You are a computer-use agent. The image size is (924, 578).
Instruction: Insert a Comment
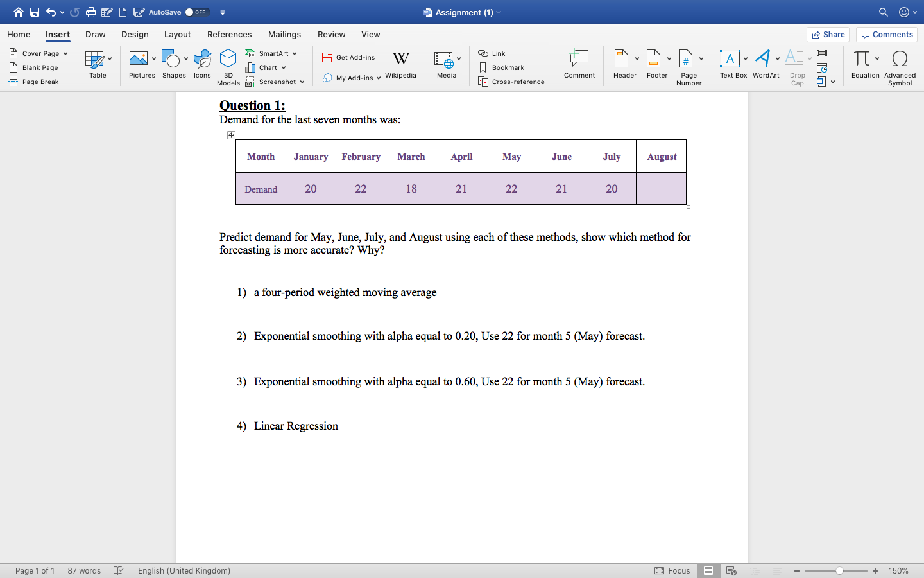pyautogui.click(x=579, y=63)
